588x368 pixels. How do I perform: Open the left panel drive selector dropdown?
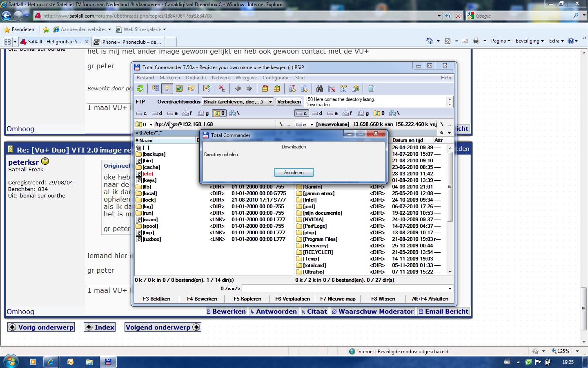151,124
